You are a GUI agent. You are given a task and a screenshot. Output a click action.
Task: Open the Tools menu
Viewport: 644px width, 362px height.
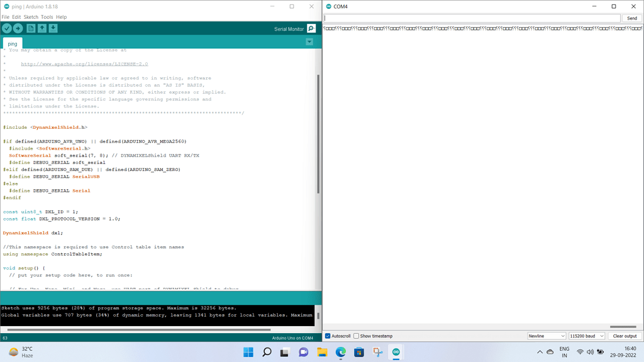click(47, 17)
